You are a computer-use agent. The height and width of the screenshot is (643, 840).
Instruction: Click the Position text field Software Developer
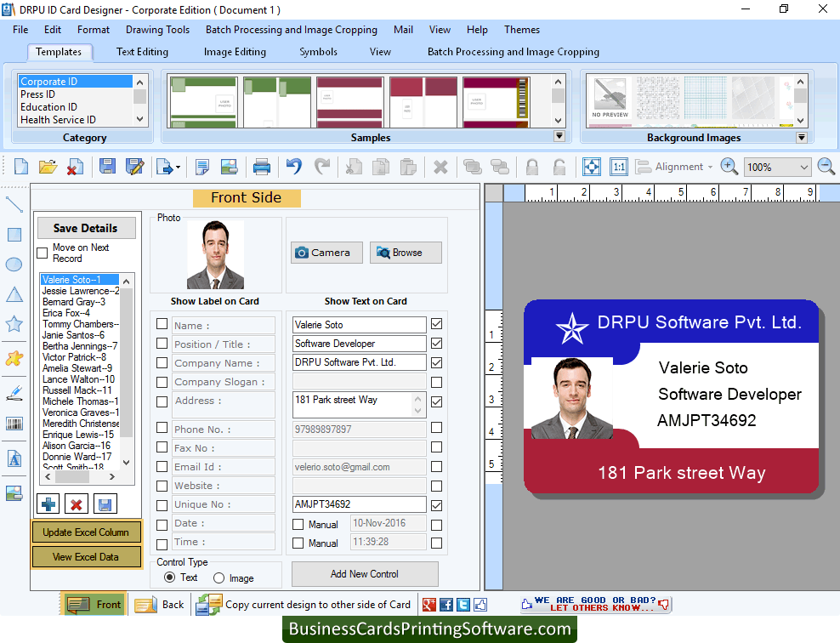point(360,344)
